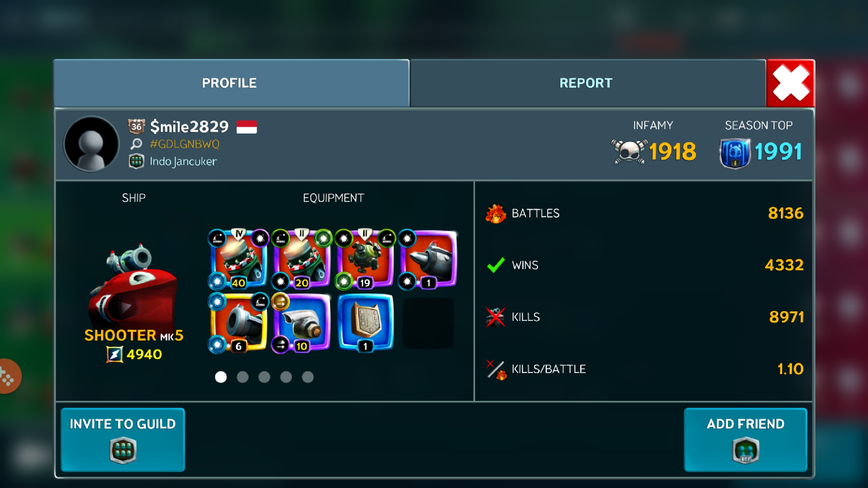Switch to the Report tab
Screen dimensions: 868x488
[588, 83]
